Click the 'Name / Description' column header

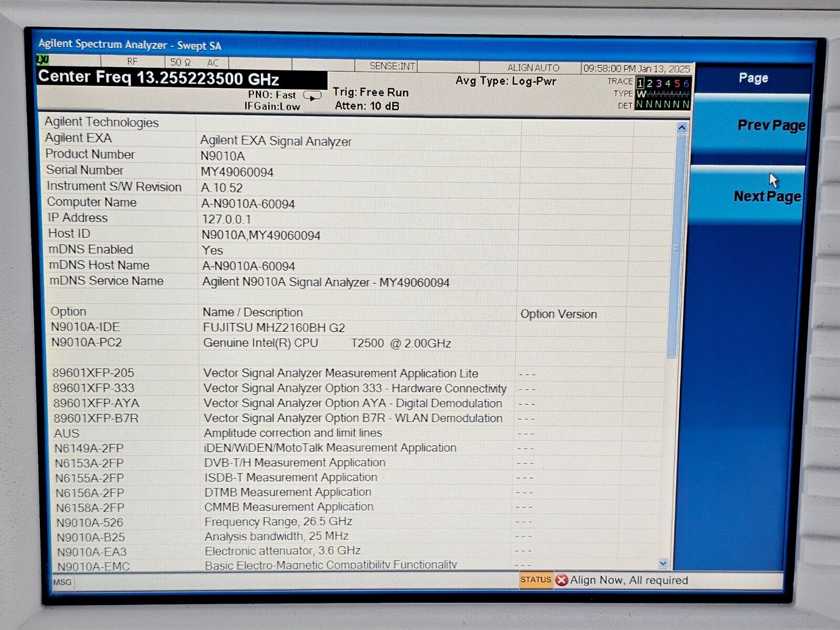[x=253, y=312]
